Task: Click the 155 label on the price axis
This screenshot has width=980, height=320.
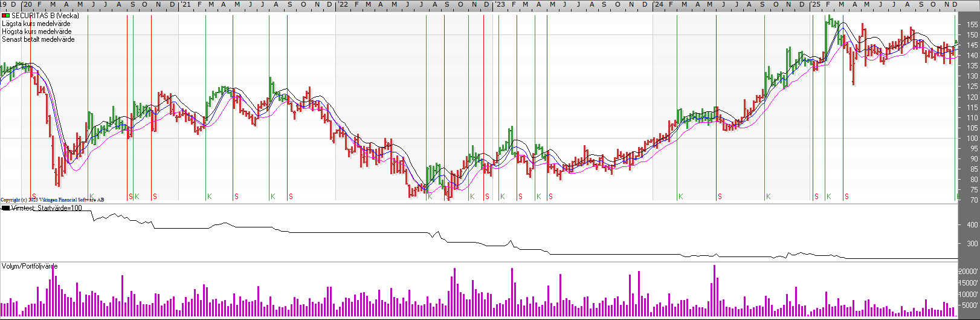Action: (x=972, y=25)
